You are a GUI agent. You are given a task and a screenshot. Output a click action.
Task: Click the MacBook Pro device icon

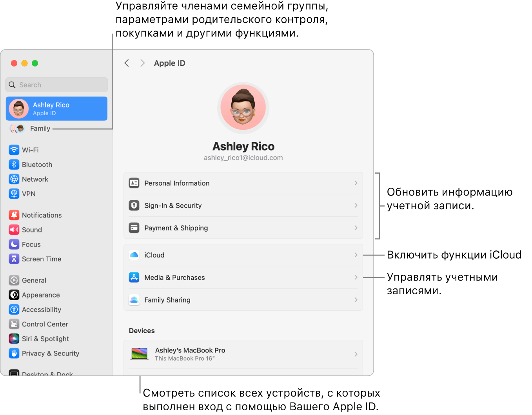pyautogui.click(x=139, y=354)
